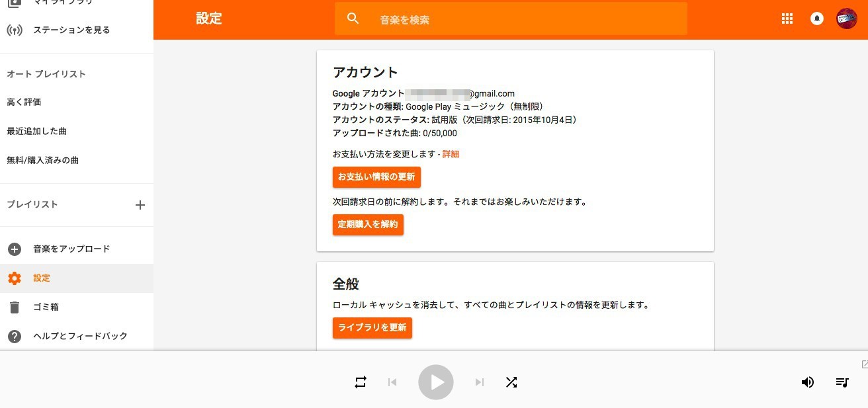Open the user account avatar

[x=847, y=19]
